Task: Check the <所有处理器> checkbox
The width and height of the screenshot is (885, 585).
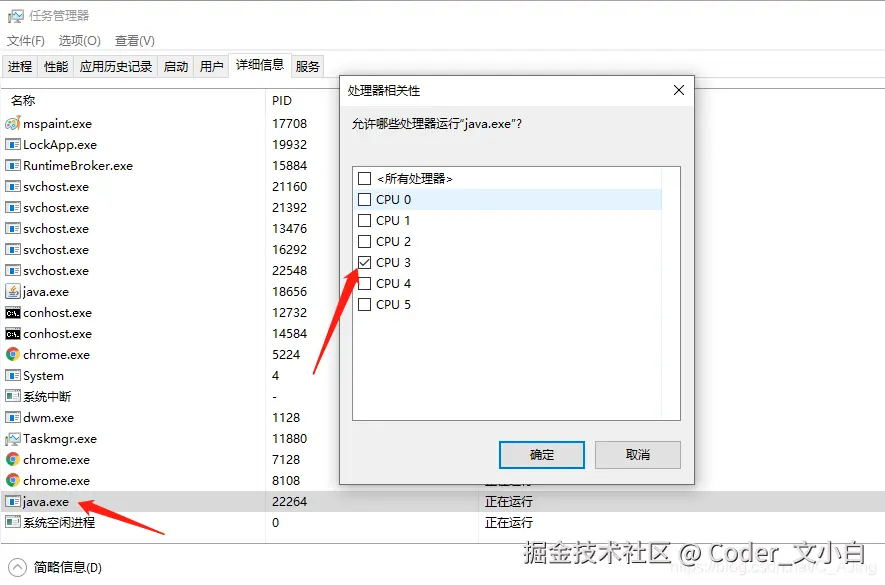Action: coord(365,178)
